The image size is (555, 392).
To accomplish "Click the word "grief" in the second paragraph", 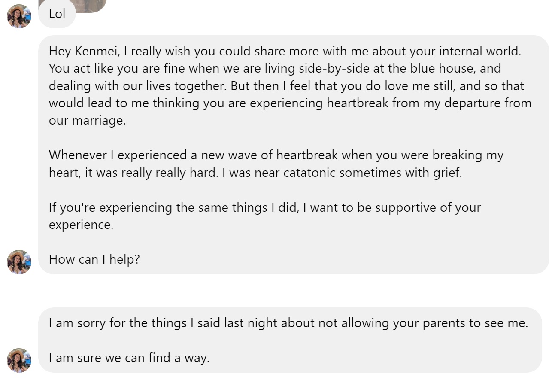I will tap(446, 173).
